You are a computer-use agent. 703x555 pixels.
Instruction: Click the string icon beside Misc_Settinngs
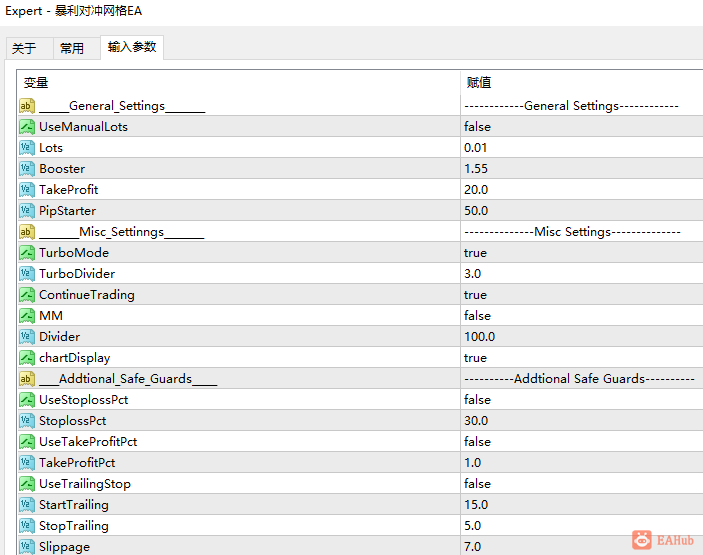(27, 232)
